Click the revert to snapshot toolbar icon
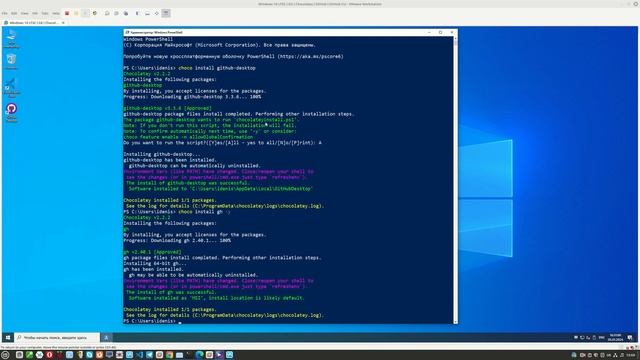Screen dimensions: 640x360 pyautogui.click(x=116, y=13)
